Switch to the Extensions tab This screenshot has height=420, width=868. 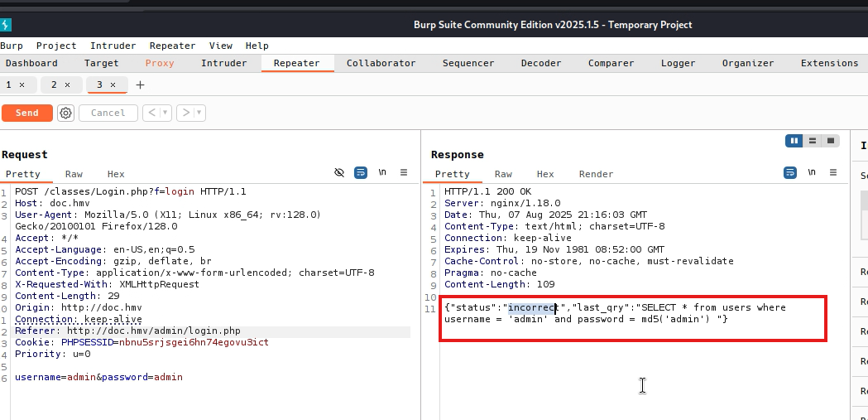(x=829, y=63)
